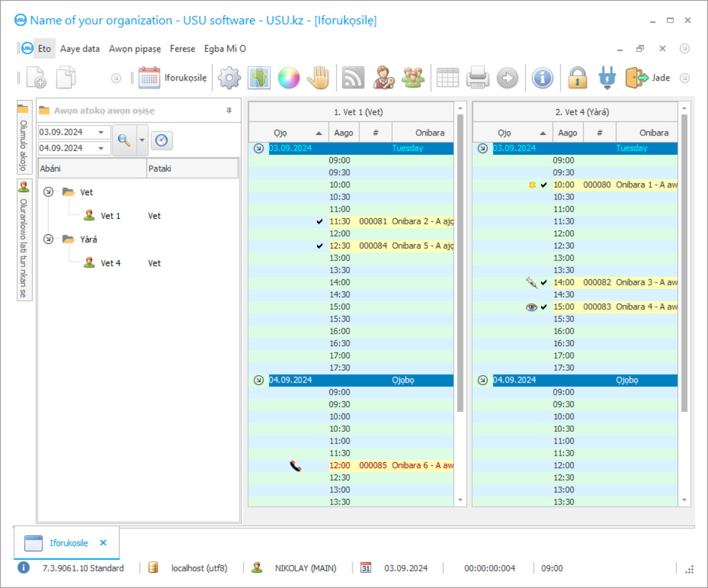Pin the Awọn atokọ awọn oṣiṣẹ panel
Viewport: 708px width, 588px height.
(x=229, y=110)
